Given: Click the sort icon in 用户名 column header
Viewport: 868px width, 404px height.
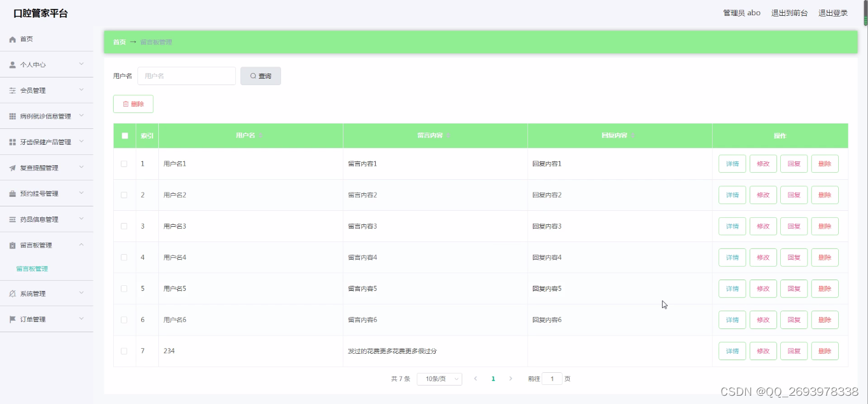Looking at the screenshot, I should (x=261, y=136).
